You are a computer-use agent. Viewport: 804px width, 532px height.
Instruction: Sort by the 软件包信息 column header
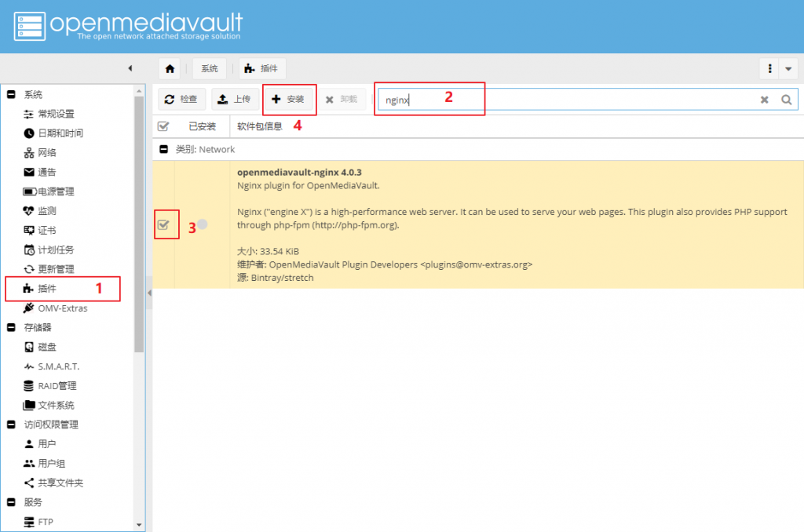click(259, 126)
